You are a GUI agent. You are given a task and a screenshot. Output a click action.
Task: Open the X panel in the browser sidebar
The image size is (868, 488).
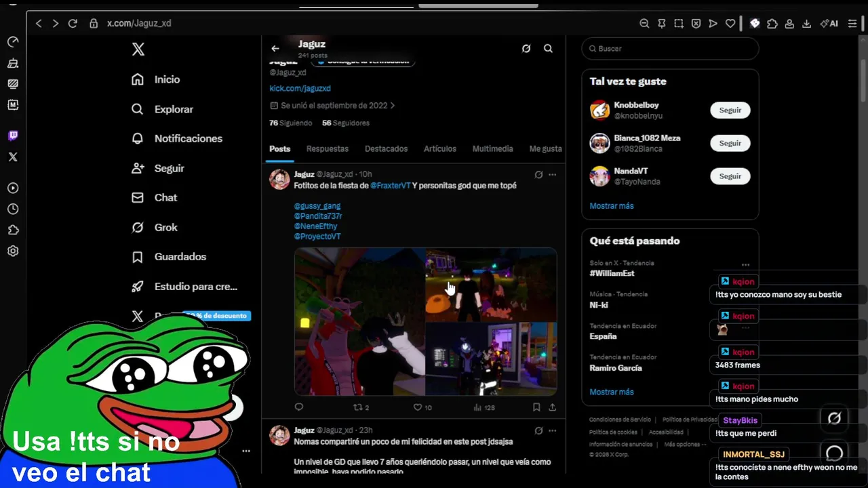click(x=13, y=157)
